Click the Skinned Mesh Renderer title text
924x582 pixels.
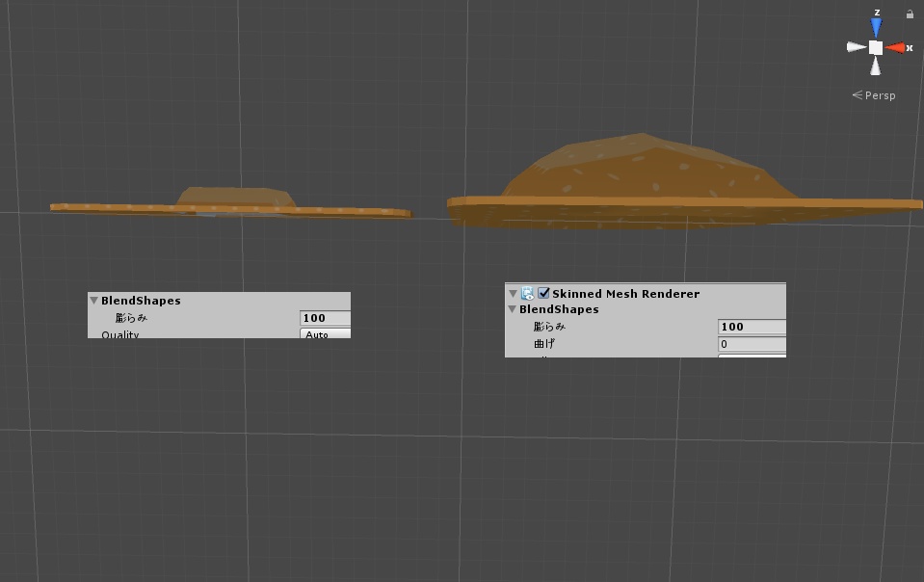626,293
